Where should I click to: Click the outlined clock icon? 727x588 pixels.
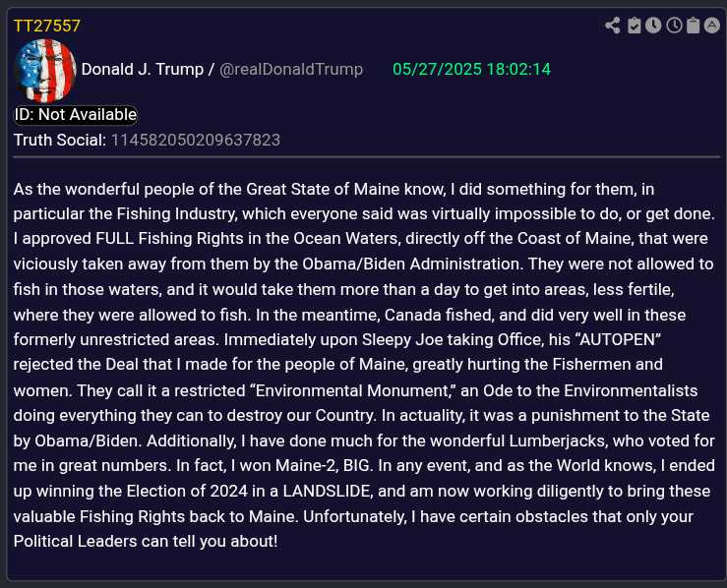tap(674, 26)
